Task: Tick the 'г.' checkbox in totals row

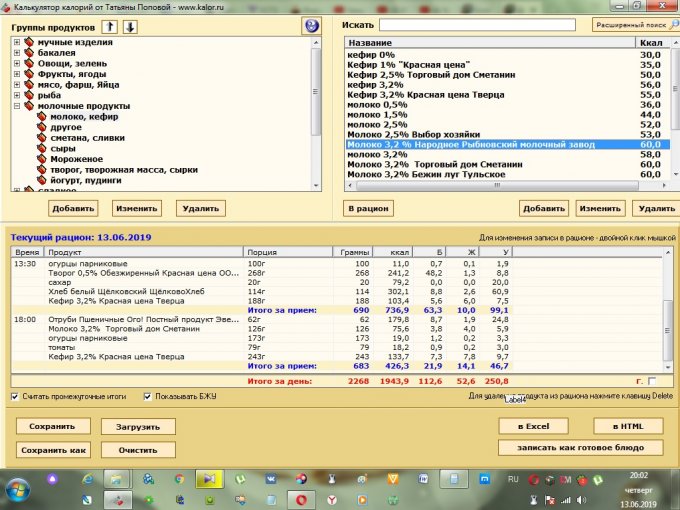Action: pos(653,381)
